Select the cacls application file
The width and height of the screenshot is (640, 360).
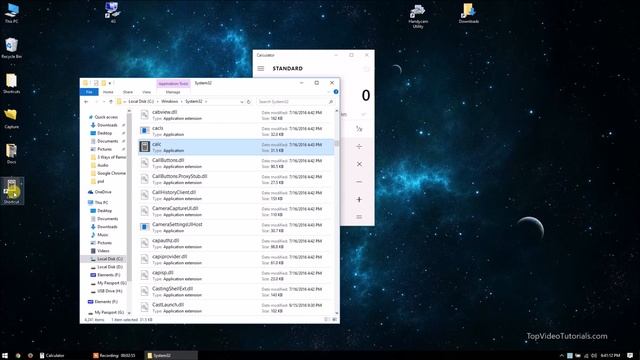(236, 131)
